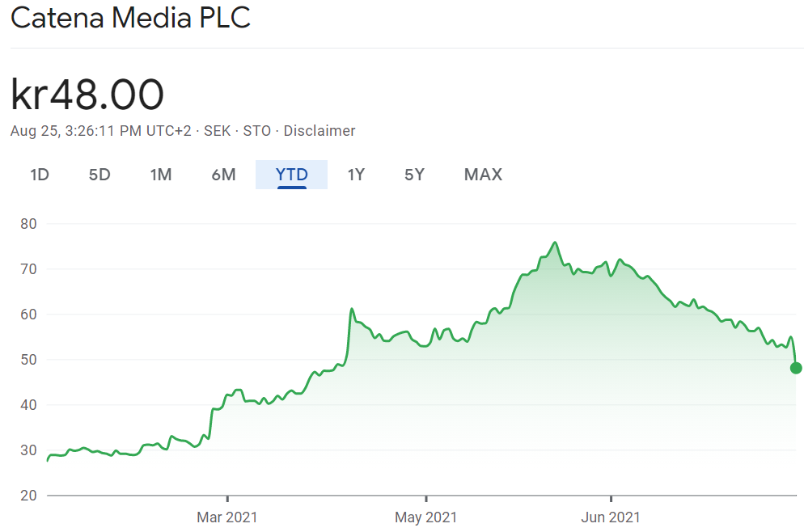This screenshot has height=532, width=804.
Task: Open the Disclaimer link
Action: 319,131
